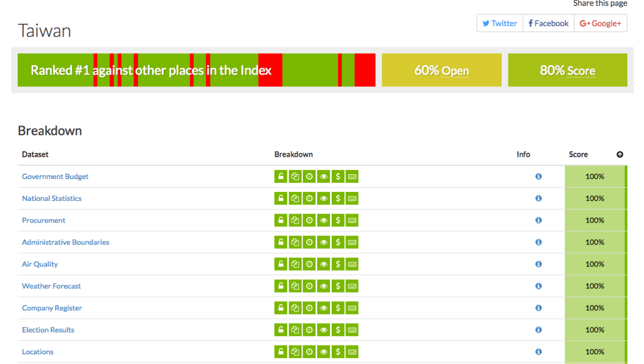Open info icon for Air Quality
The width and height of the screenshot is (644, 364).
[538, 264]
